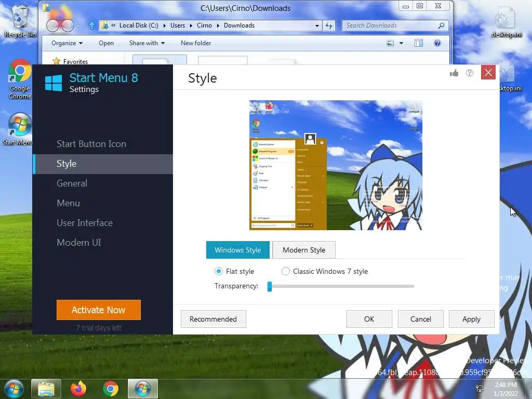Click the Explorer help icon
Screen dimensions: 532x399
point(437,43)
